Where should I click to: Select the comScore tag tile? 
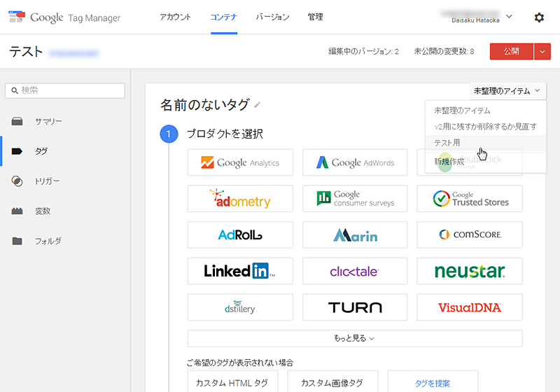[469, 235]
